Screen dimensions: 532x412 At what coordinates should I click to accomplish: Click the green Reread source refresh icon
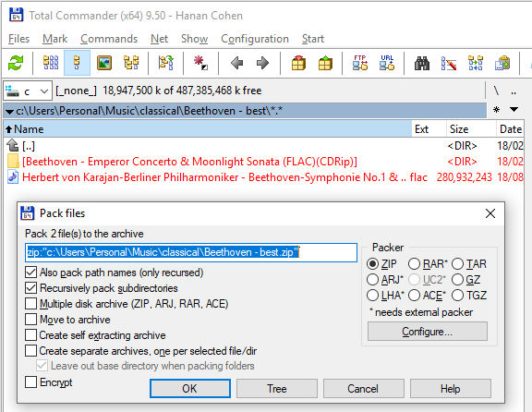pyautogui.click(x=16, y=63)
